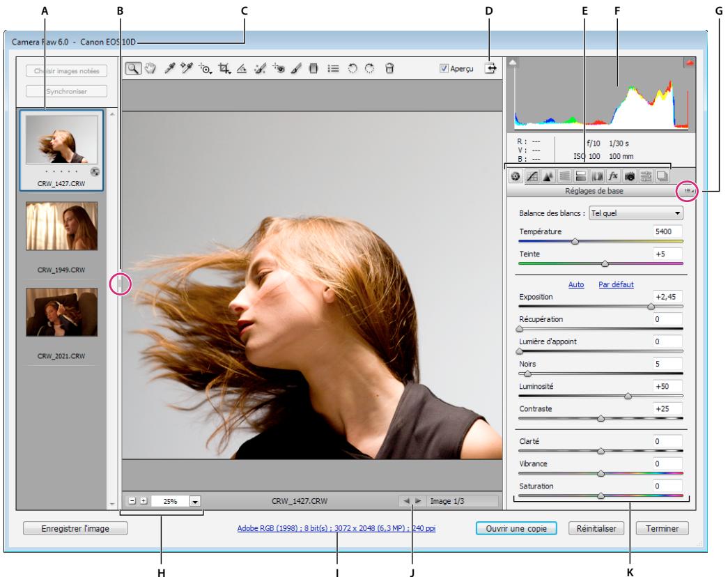Click the zoom out minus button

[132, 501]
